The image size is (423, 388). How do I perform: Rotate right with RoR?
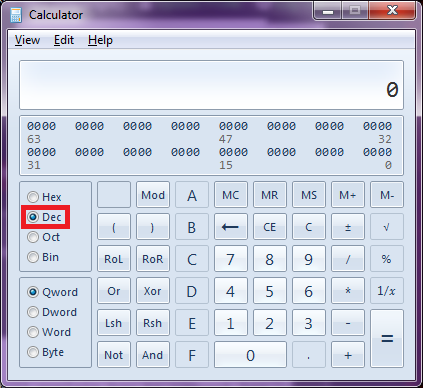click(153, 259)
